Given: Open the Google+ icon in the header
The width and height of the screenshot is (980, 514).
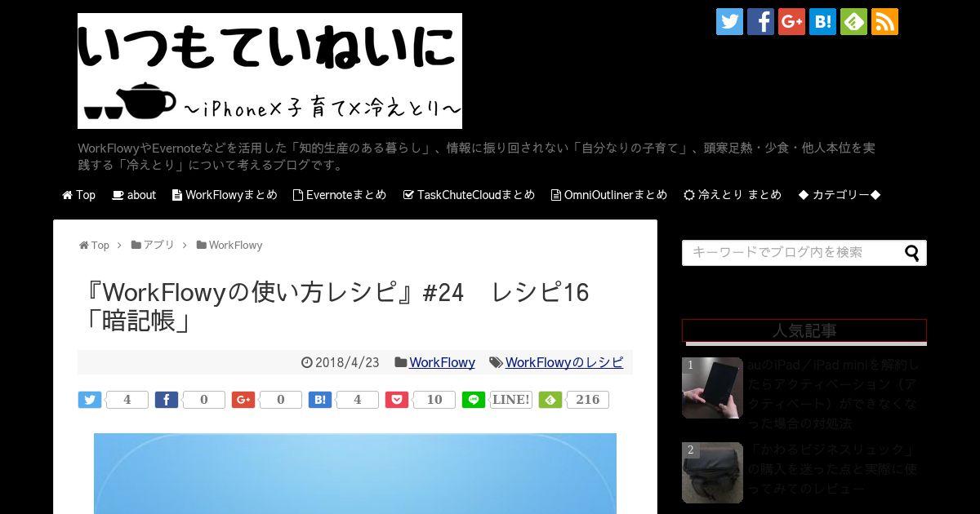Looking at the screenshot, I should pos(791,22).
